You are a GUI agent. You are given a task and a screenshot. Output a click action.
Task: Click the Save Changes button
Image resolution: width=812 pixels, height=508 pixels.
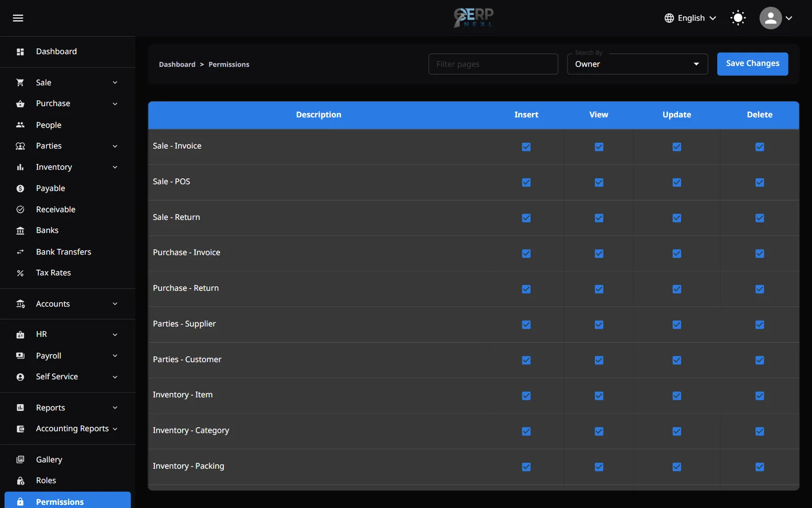click(753, 63)
